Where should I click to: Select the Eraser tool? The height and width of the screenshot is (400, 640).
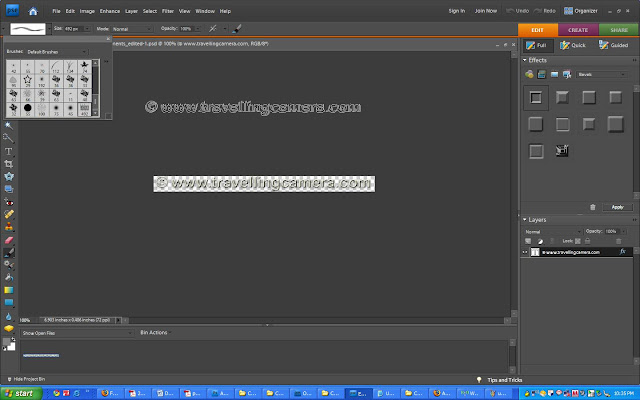pyautogui.click(x=9, y=240)
